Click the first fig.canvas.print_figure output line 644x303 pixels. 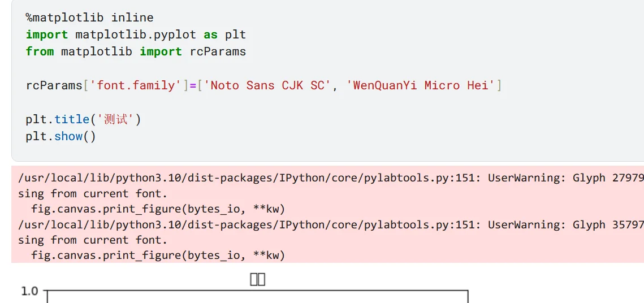[158, 209]
